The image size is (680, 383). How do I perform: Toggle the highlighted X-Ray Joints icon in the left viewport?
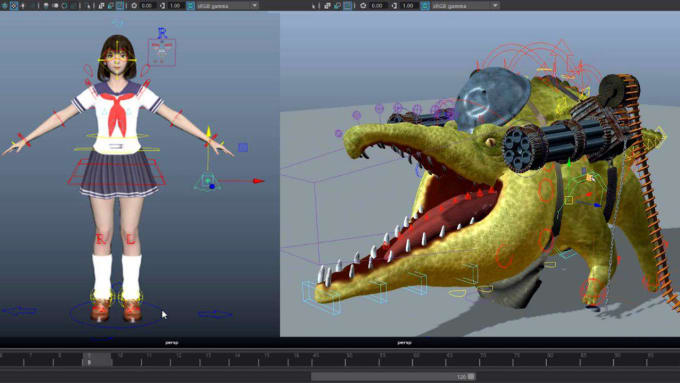point(119,6)
